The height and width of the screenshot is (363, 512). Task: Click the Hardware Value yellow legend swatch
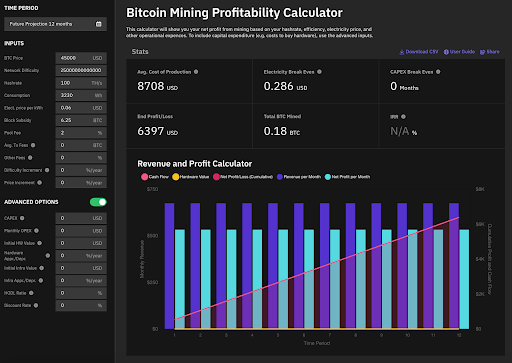pyautogui.click(x=176, y=177)
